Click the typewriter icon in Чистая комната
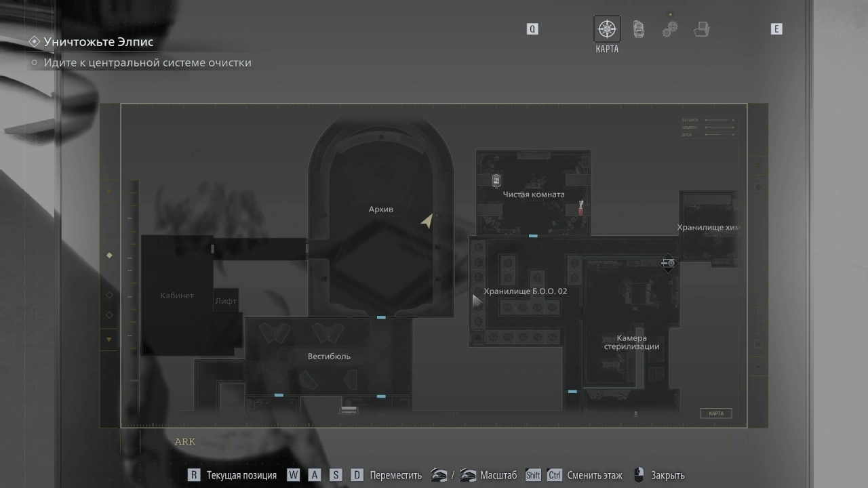Screen dimensions: 868x488 click(496, 180)
